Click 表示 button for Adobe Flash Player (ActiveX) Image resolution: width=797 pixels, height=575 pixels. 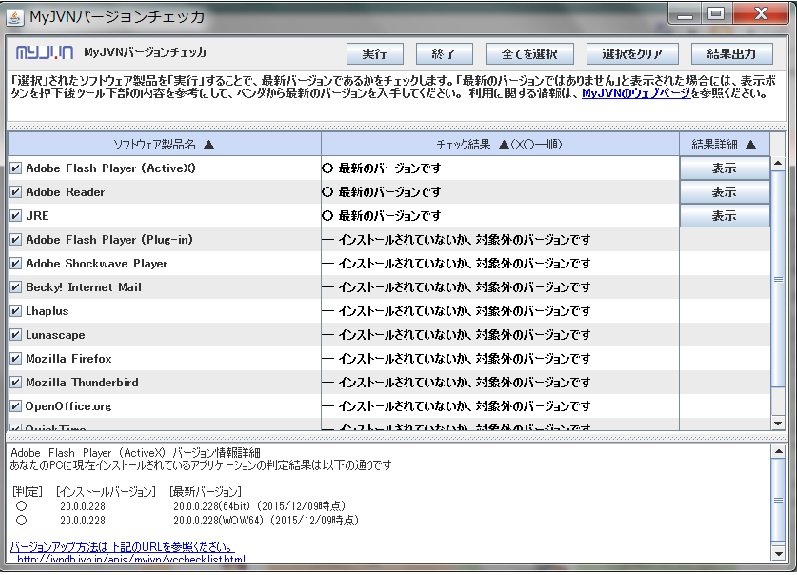(724, 168)
